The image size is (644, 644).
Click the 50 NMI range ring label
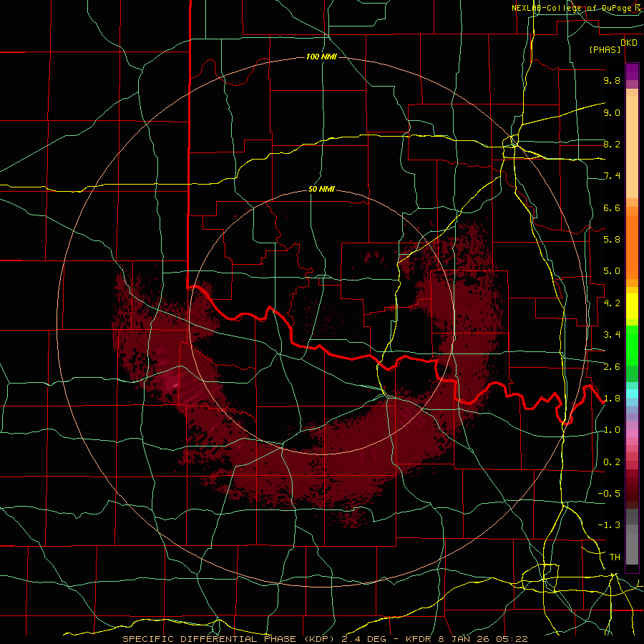(321, 190)
